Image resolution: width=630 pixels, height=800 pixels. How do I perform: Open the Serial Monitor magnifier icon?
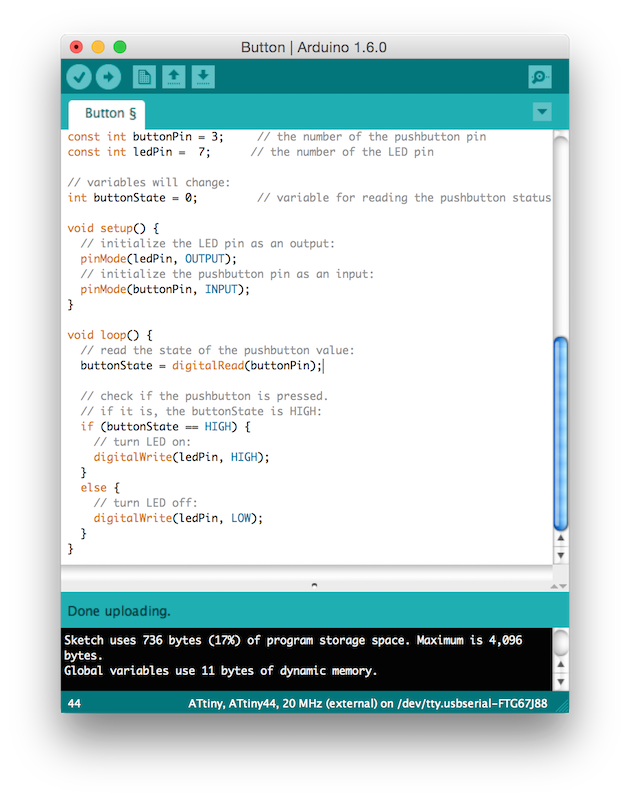[x=540, y=77]
